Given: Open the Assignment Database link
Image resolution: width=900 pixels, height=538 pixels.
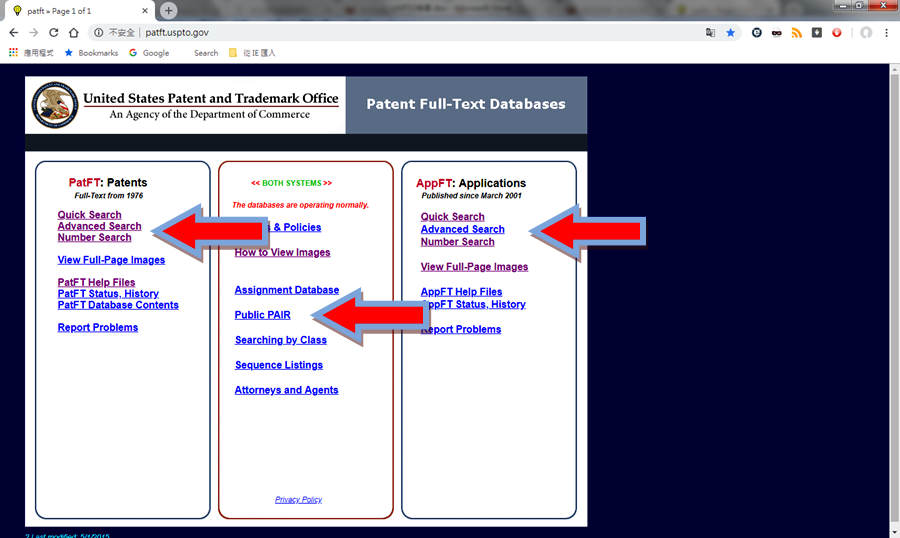Looking at the screenshot, I should click(x=287, y=290).
